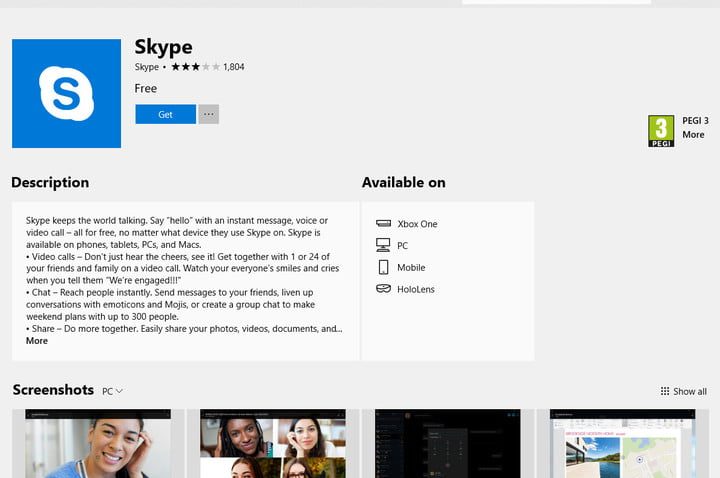Select the PC monitor icon
720x478 pixels.
(x=383, y=245)
